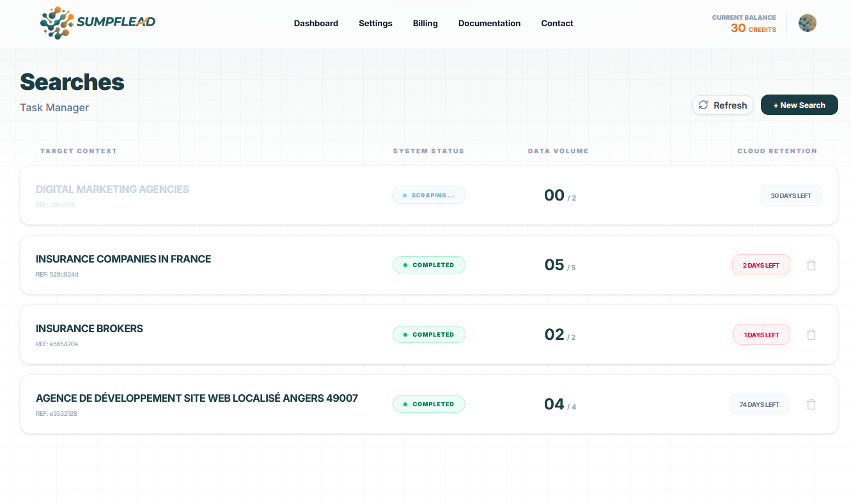Open the user avatar profile
The image size is (851, 504).
[x=808, y=23]
